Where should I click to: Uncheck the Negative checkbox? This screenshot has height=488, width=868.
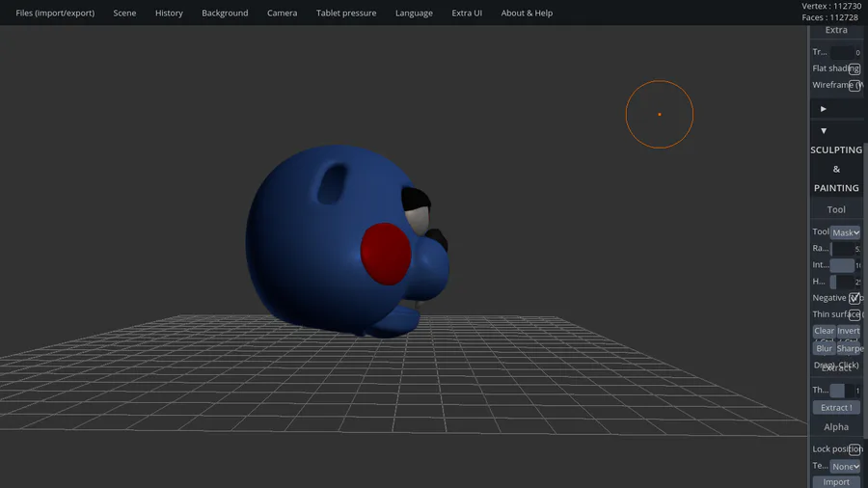coord(854,298)
